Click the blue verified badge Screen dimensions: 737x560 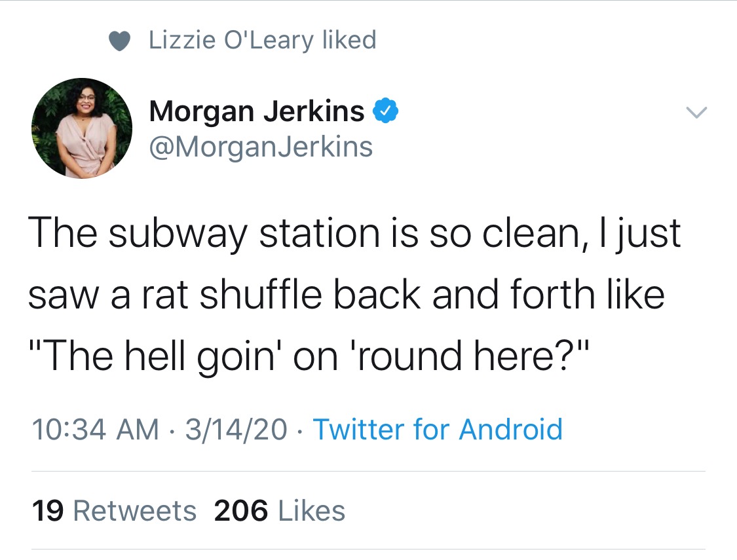tap(385, 111)
